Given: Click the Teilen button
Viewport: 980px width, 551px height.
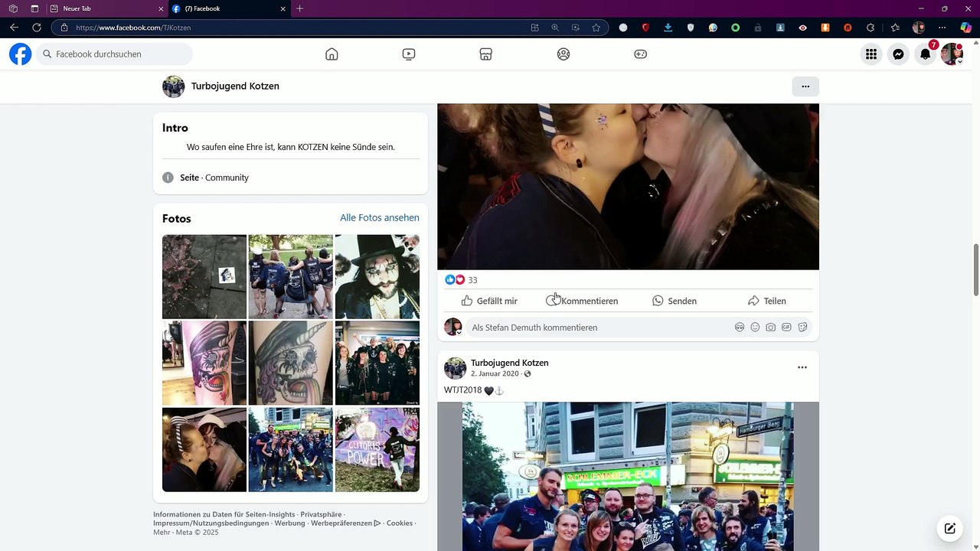Looking at the screenshot, I should coord(767,301).
